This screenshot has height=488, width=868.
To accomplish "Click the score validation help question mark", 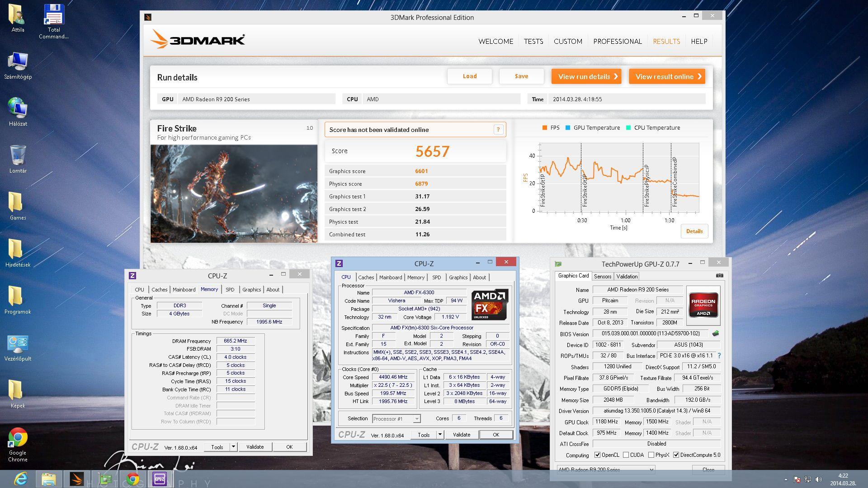I will tap(498, 130).
